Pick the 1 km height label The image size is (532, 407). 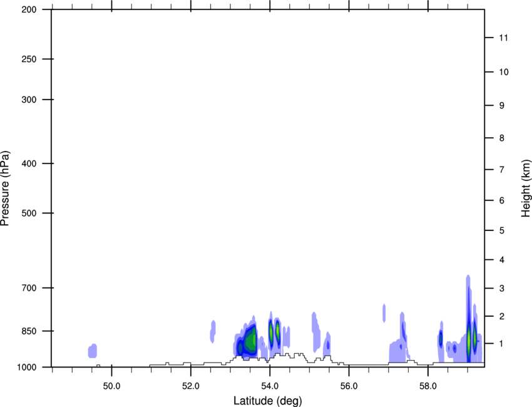pyautogui.click(x=502, y=344)
